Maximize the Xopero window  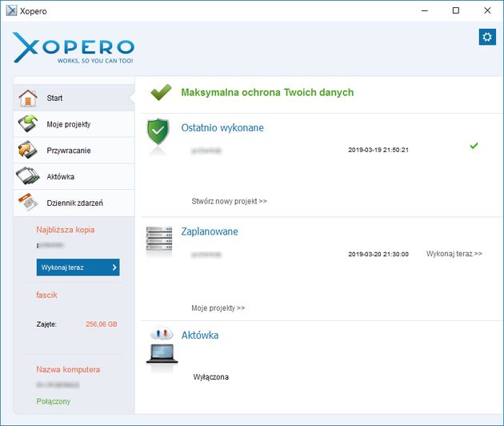point(456,10)
